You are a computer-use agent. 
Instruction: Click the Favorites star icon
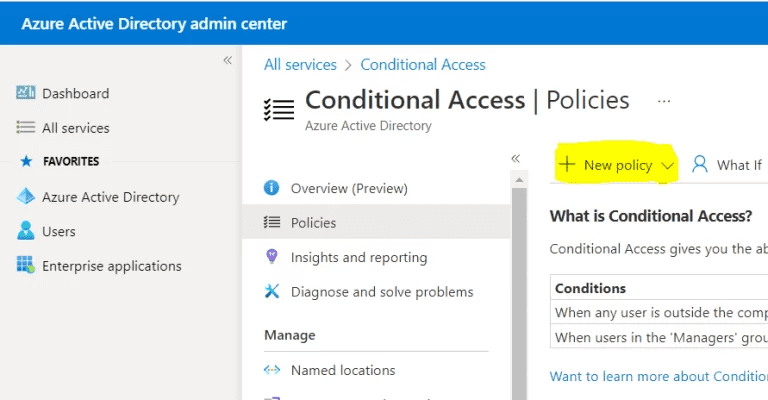tap(26, 161)
